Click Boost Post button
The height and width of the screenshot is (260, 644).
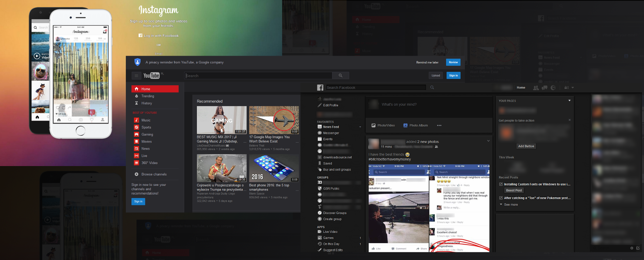[514, 191]
